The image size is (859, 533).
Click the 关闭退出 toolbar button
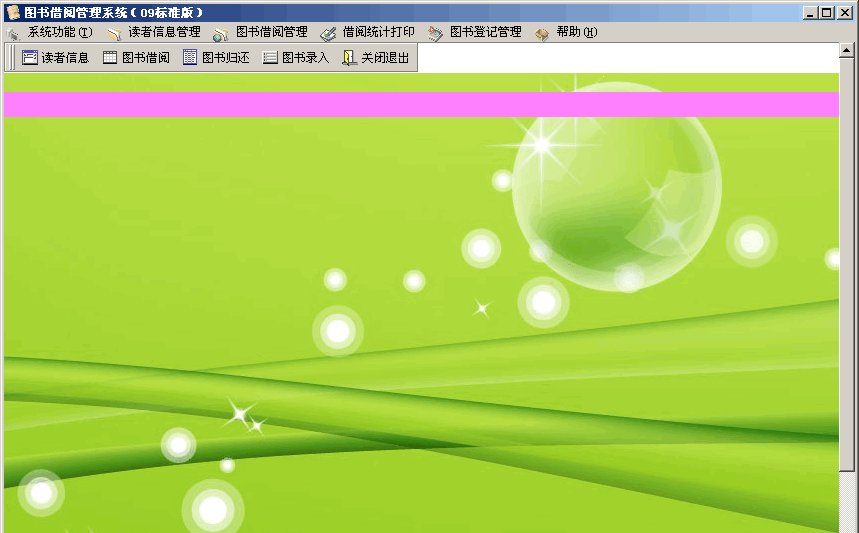[x=376, y=58]
